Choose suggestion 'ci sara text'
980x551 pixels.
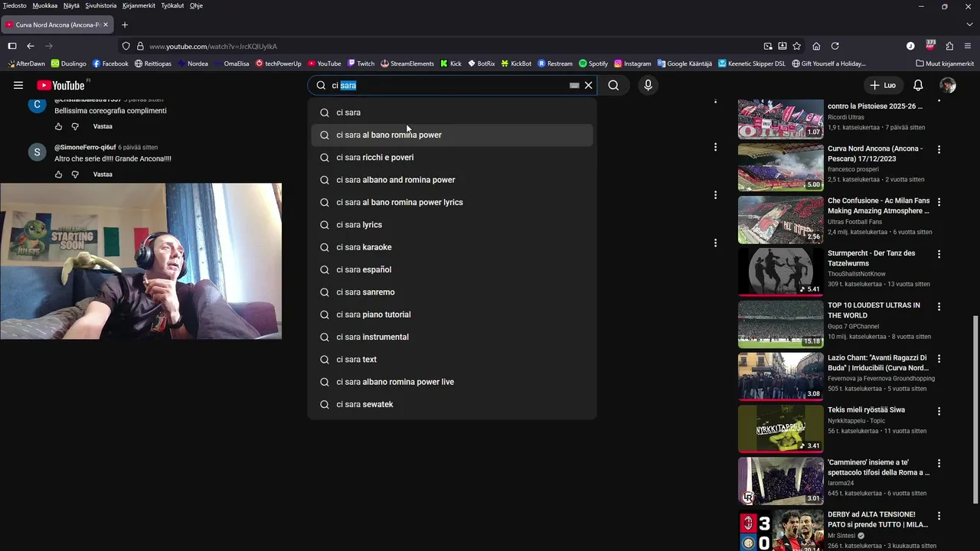point(452,360)
